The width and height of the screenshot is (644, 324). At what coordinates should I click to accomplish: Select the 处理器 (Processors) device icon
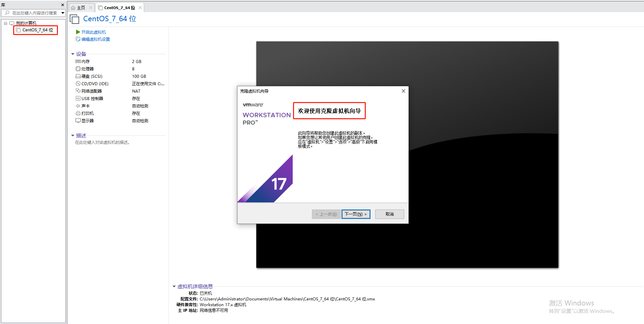coord(78,69)
